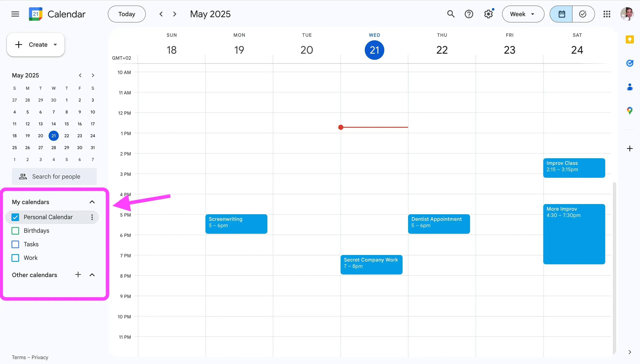640x364 pixels.
Task: Open Google Tasks side panel
Action: coord(630,63)
